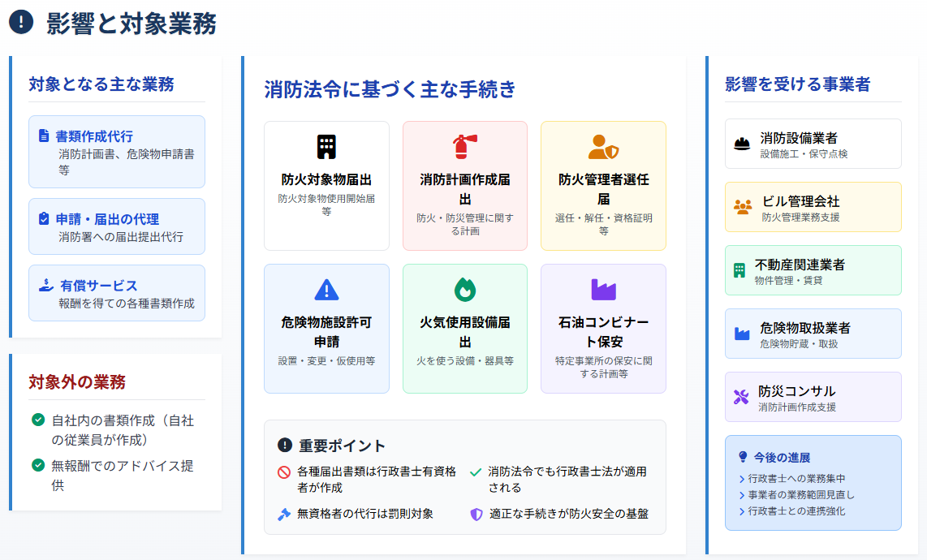Click the green flame icon for 火気使用設備届出
This screenshot has height=560, width=927.
(x=464, y=289)
